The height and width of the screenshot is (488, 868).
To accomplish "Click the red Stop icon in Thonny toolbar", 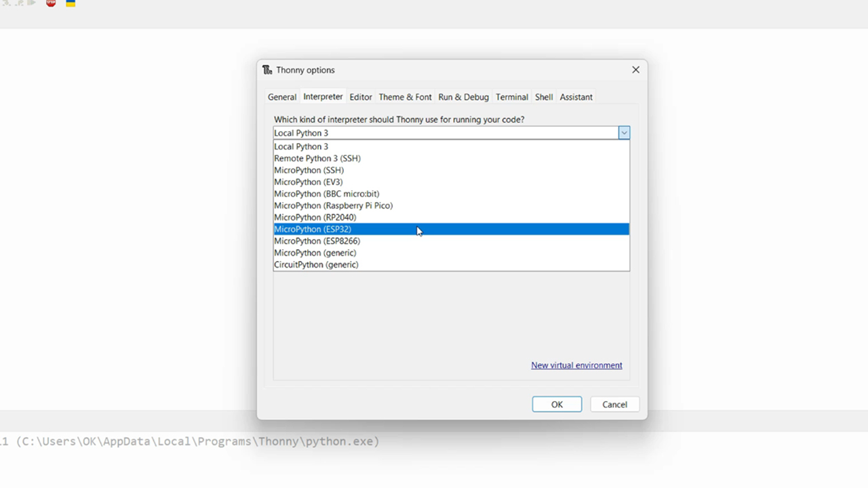I will [x=51, y=3].
